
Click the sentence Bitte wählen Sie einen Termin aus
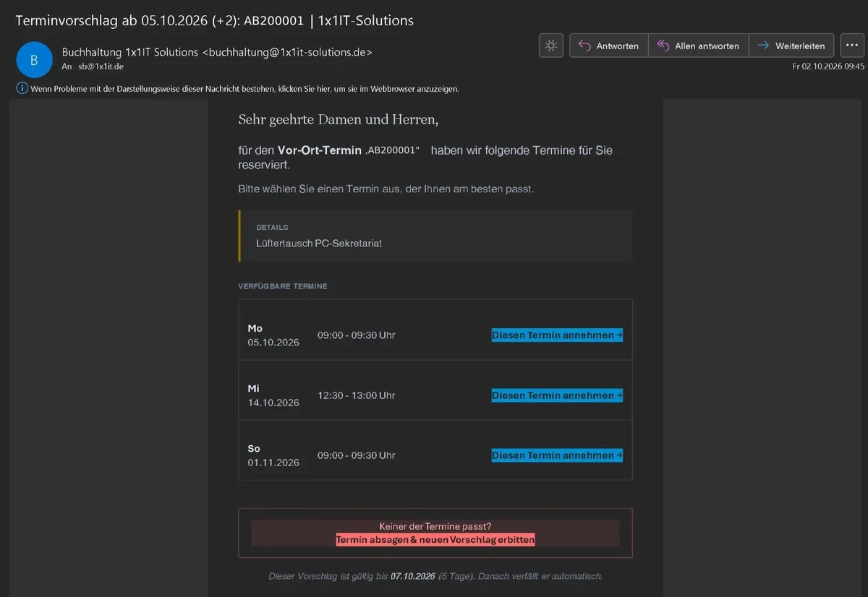pyautogui.click(x=386, y=189)
